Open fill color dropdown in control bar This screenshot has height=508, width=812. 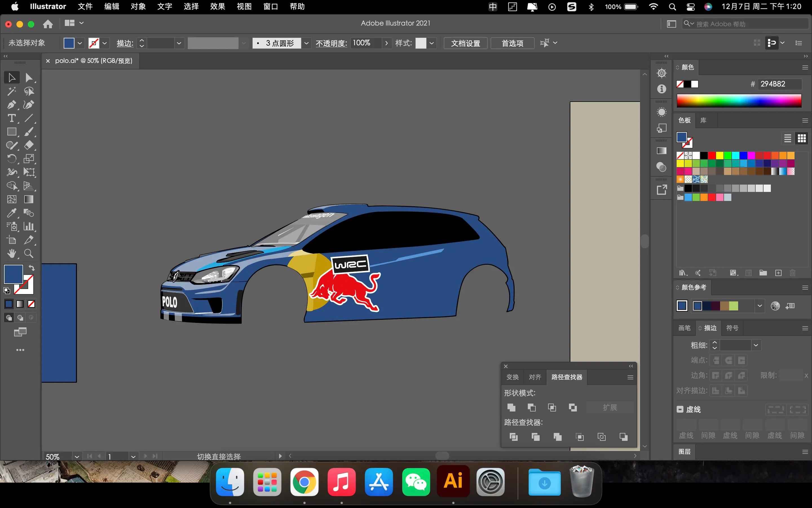coord(80,43)
